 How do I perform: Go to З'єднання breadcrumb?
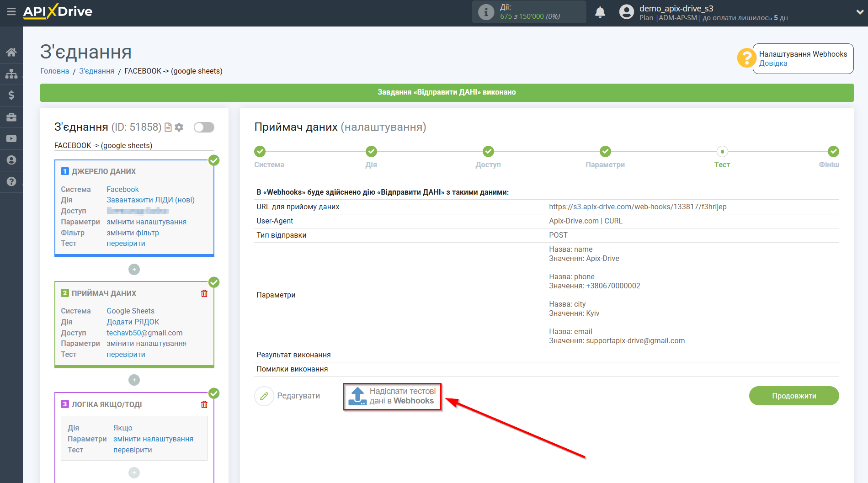[x=96, y=71]
